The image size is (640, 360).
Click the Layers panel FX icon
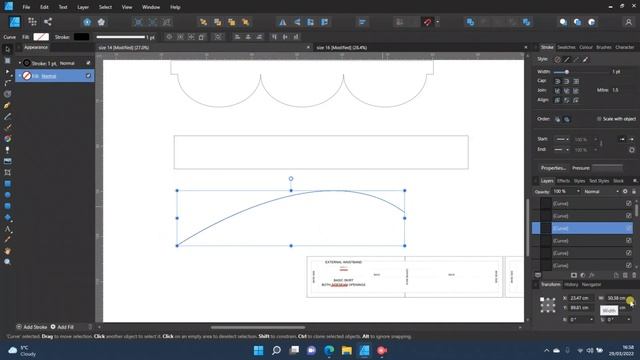(x=592, y=275)
